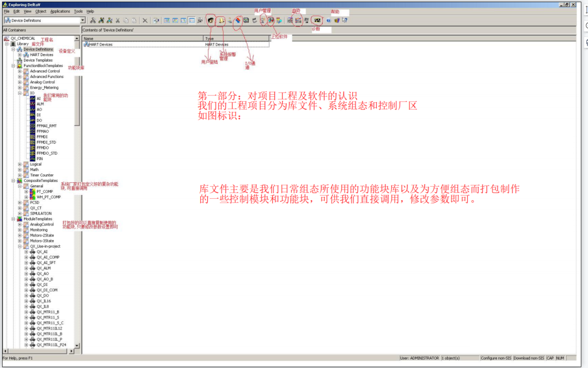Screen dimensions: 588x368
Task: Click the tree panel scroll down arrow
Action: click(x=77, y=345)
